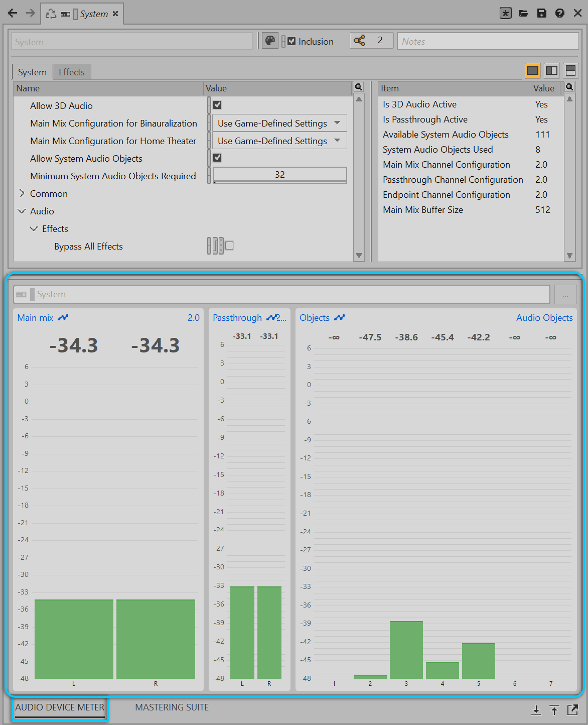
Task: Click the ellipsis browse button beside System
Action: pos(565,295)
